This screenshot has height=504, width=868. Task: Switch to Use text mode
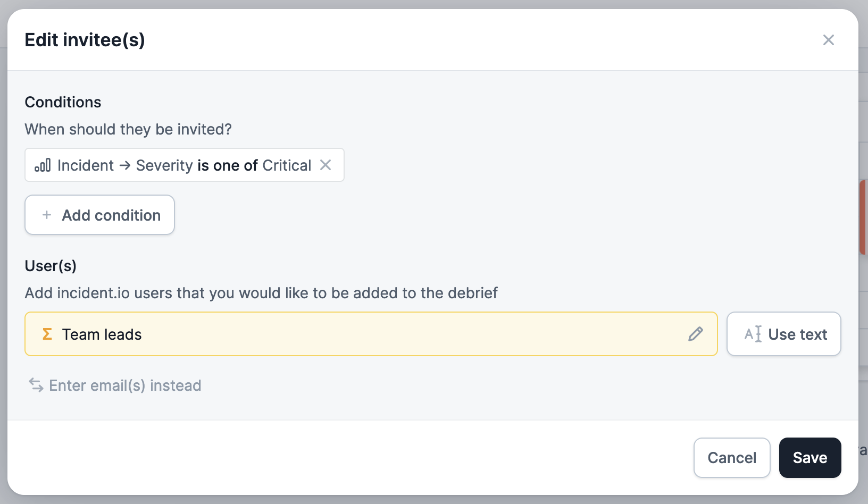783,334
